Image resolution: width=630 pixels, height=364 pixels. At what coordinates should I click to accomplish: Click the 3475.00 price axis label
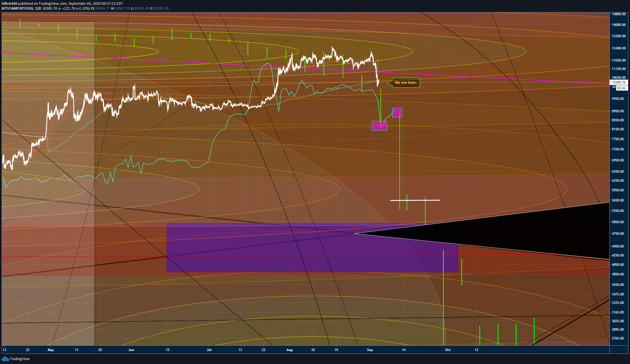click(x=618, y=294)
